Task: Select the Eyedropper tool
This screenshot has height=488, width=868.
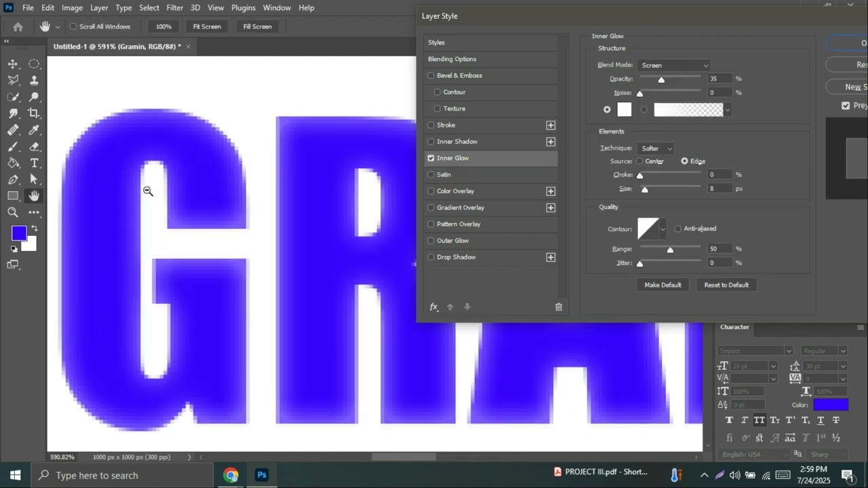Action: [x=34, y=130]
